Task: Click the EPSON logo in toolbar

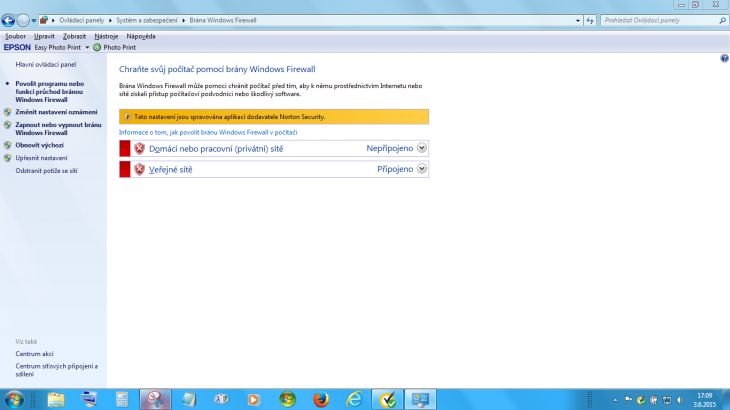Action: tap(17, 47)
